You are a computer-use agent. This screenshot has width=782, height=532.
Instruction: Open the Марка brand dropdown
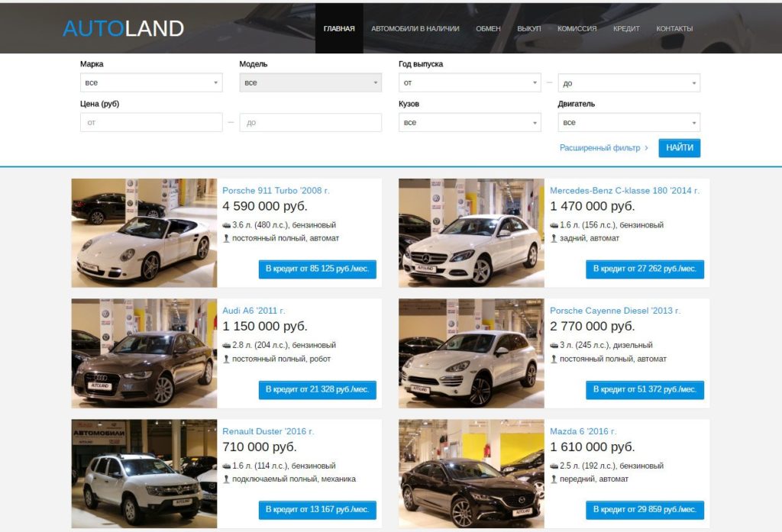click(x=151, y=82)
